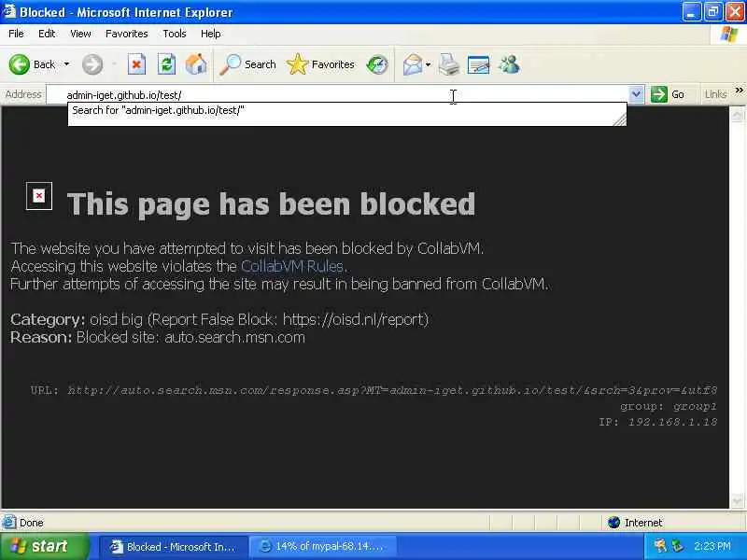Open the CollabVM Rules link
The height and width of the screenshot is (560, 747).
point(292,266)
